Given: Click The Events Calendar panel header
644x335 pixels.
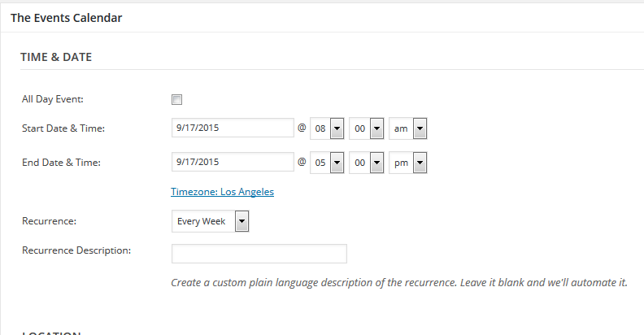Looking at the screenshot, I should click(x=67, y=17).
